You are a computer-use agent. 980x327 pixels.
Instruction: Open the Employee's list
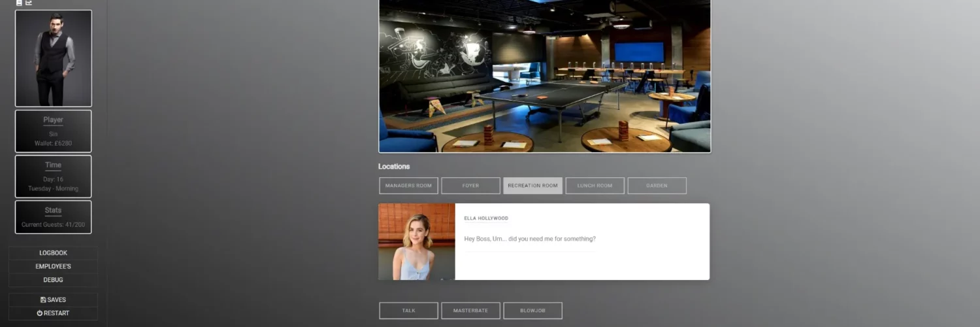[x=53, y=266]
